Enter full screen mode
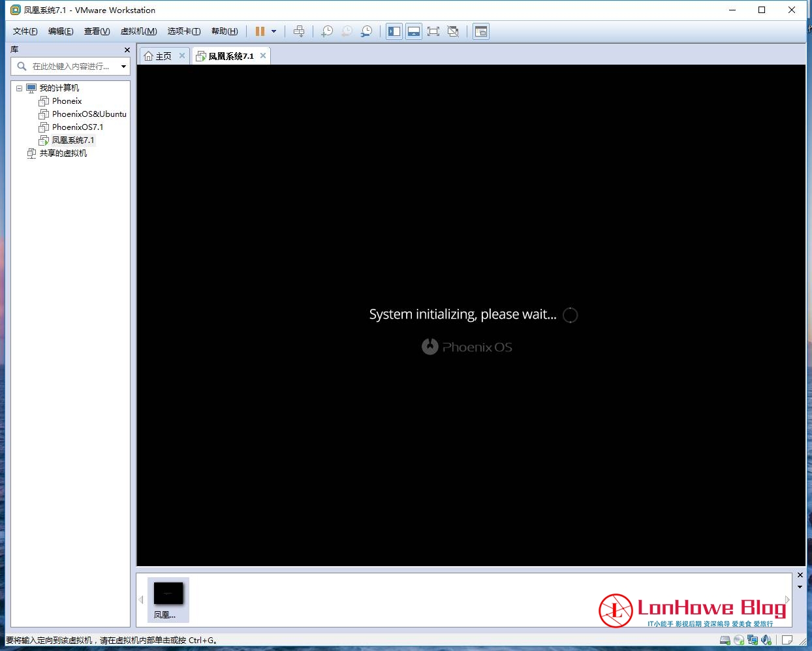The width and height of the screenshot is (812, 651). [x=433, y=31]
